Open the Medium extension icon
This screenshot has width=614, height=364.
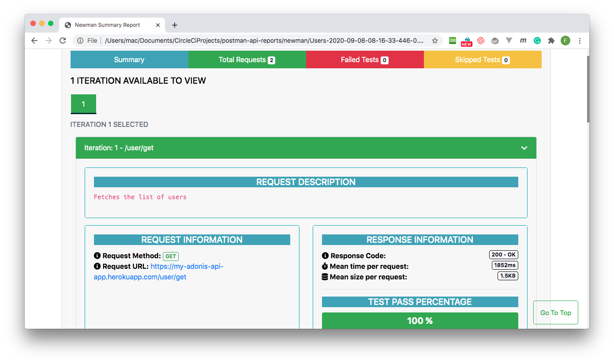(523, 41)
